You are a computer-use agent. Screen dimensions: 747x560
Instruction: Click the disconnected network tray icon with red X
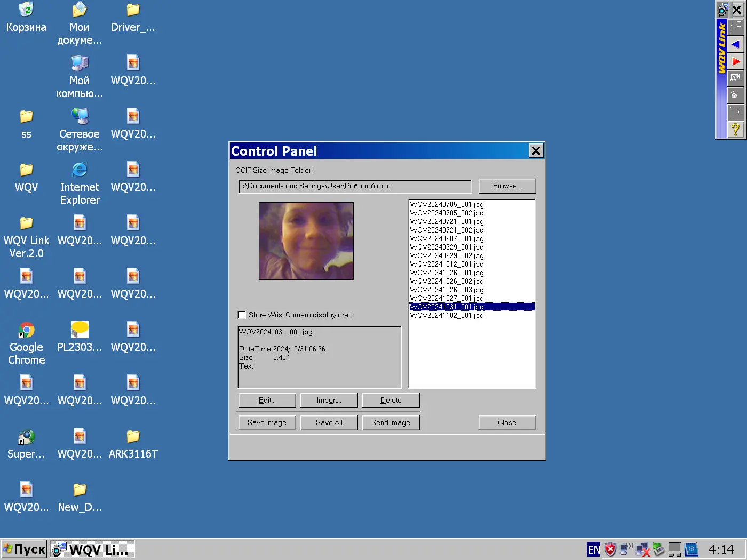(x=643, y=549)
